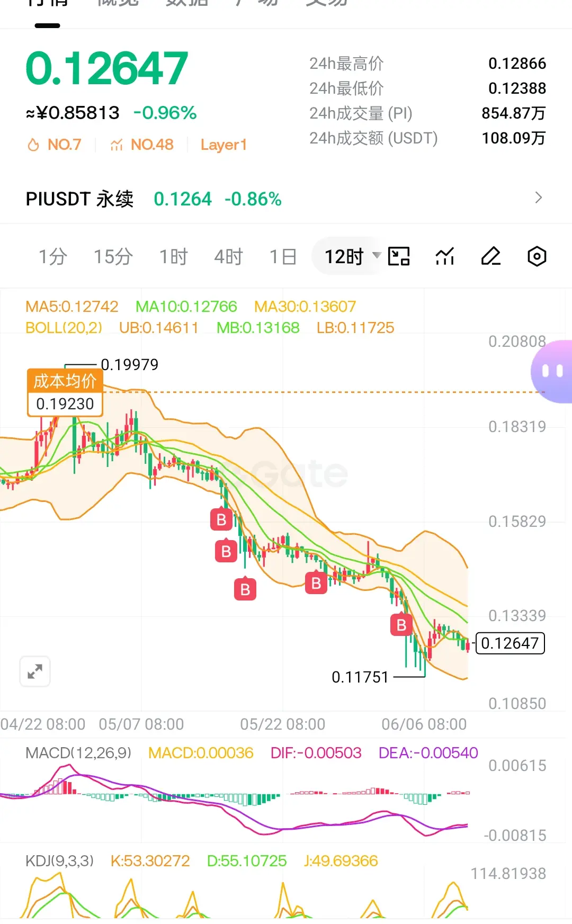Open chart settings hexagon icon
Screen dimensions: 572x924
[x=537, y=256]
